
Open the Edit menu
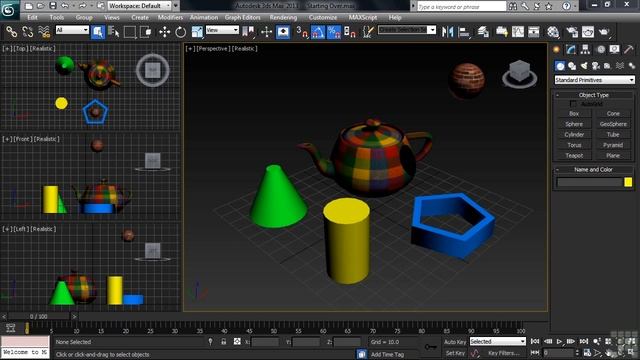32,18
